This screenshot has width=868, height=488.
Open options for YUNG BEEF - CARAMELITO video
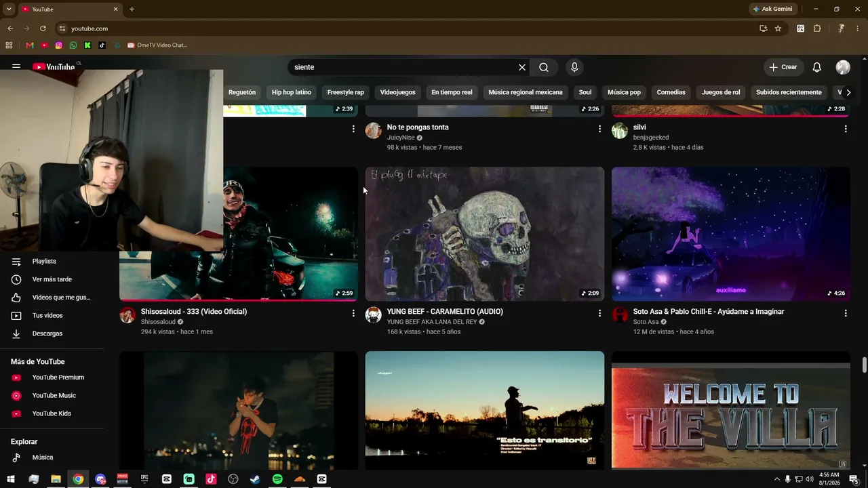click(599, 313)
